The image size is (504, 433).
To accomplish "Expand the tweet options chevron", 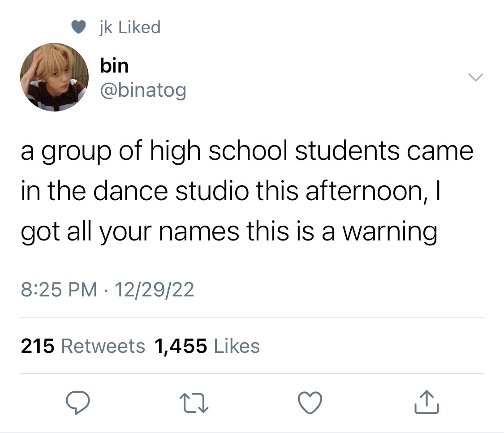I will [x=475, y=77].
